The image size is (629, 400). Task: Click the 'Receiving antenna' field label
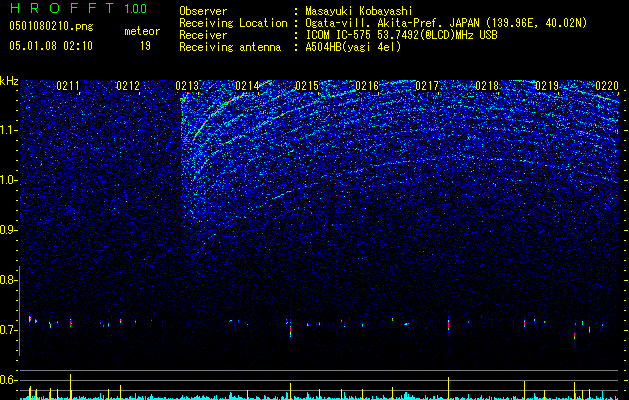coord(230,47)
